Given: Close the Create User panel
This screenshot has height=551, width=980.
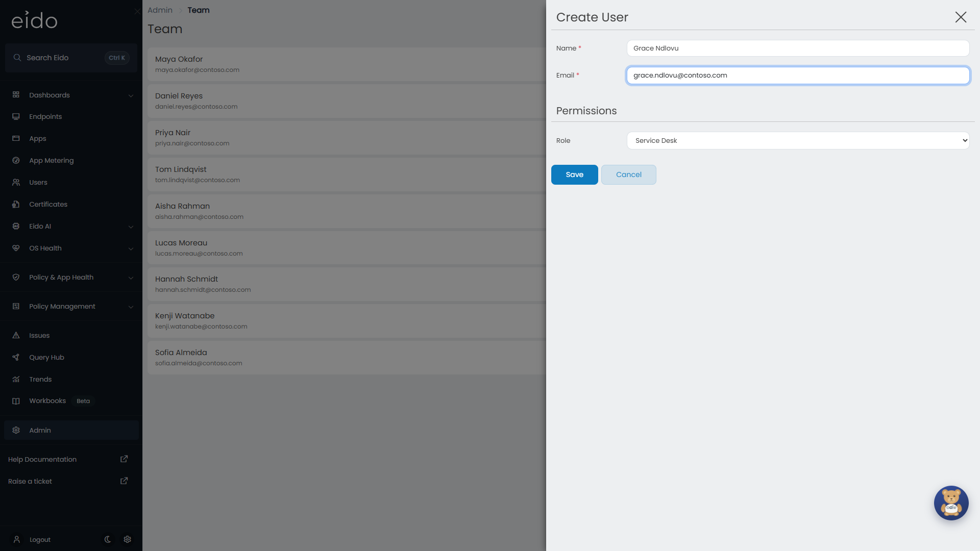Looking at the screenshot, I should coord(961,17).
